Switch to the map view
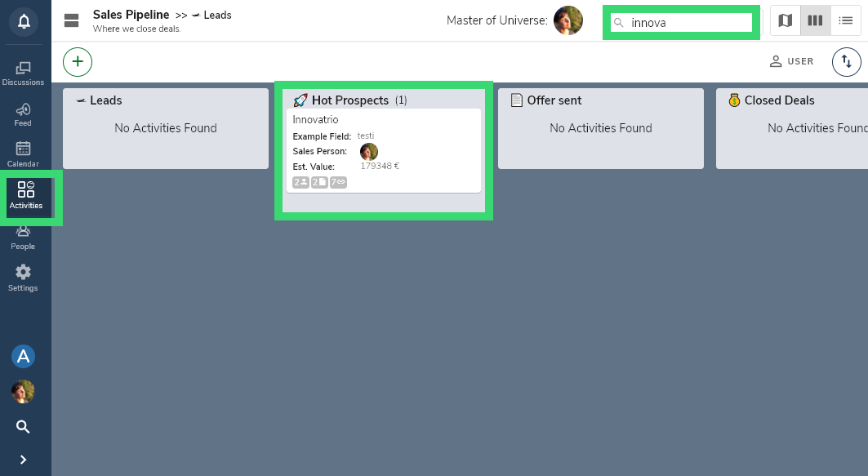This screenshot has height=476, width=868. tap(785, 21)
